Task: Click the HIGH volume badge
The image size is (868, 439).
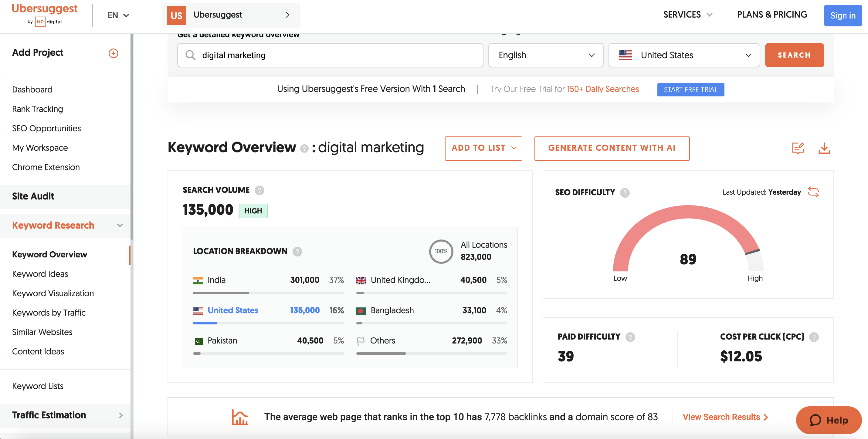Action: [x=253, y=211]
